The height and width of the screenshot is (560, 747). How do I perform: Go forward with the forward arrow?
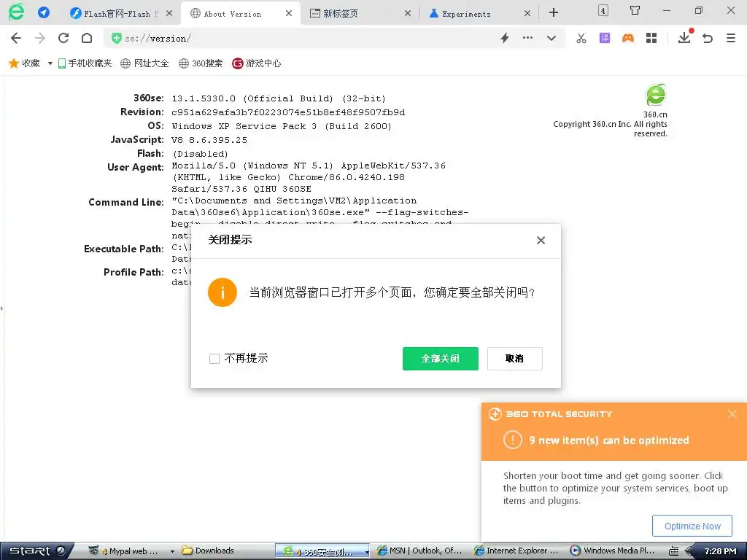40,38
